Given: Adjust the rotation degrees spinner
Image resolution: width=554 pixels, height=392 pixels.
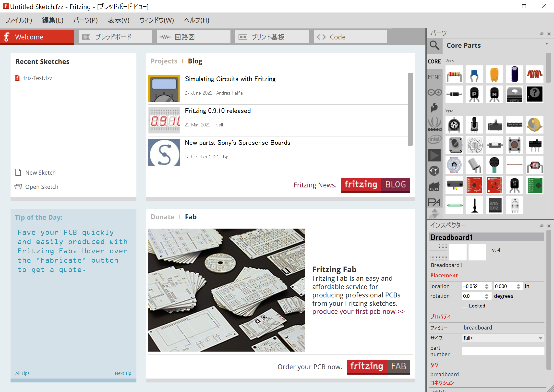Looking at the screenshot, I should point(487,296).
